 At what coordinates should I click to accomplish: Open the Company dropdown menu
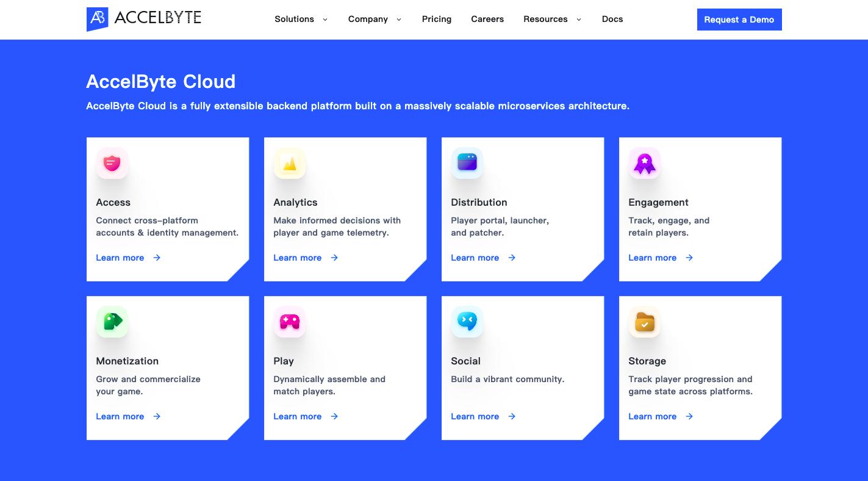tap(375, 19)
